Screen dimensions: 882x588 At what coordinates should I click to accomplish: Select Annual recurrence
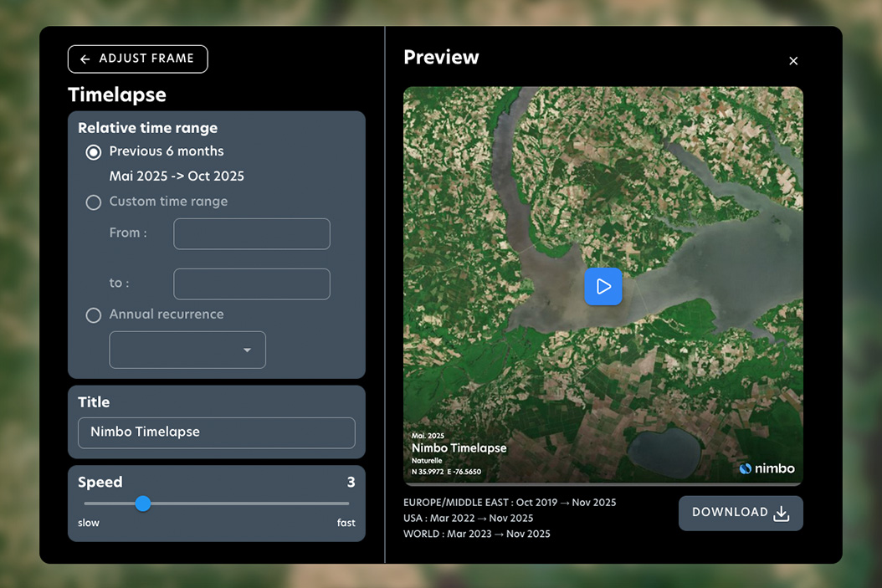point(93,315)
